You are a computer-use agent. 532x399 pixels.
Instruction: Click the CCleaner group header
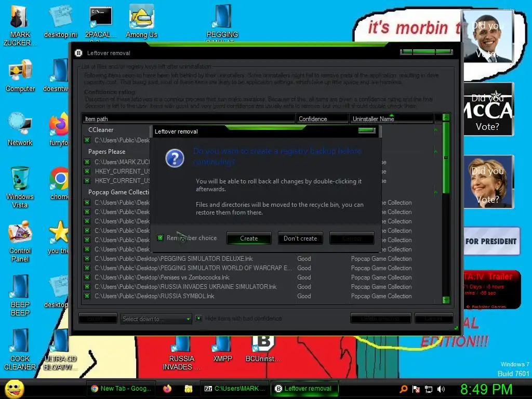coord(101,130)
